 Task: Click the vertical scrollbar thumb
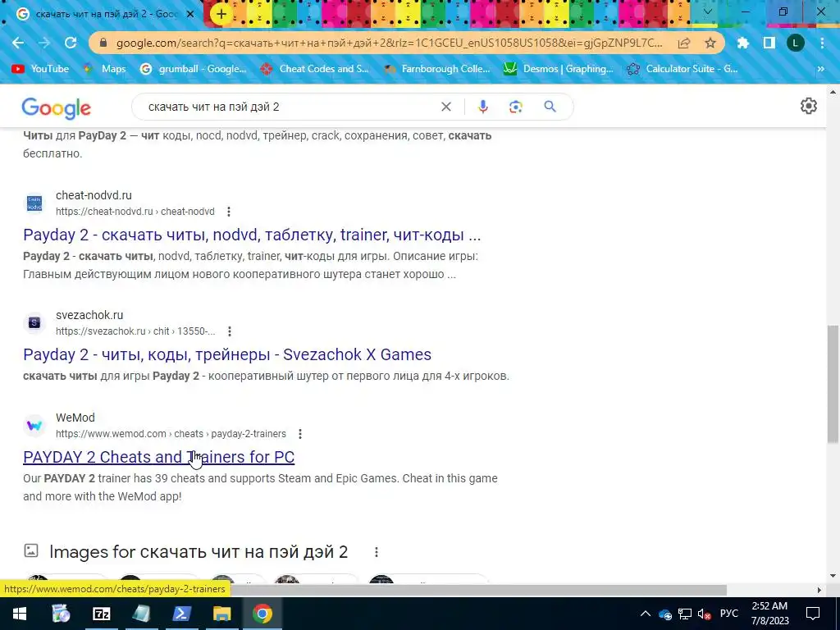point(833,384)
